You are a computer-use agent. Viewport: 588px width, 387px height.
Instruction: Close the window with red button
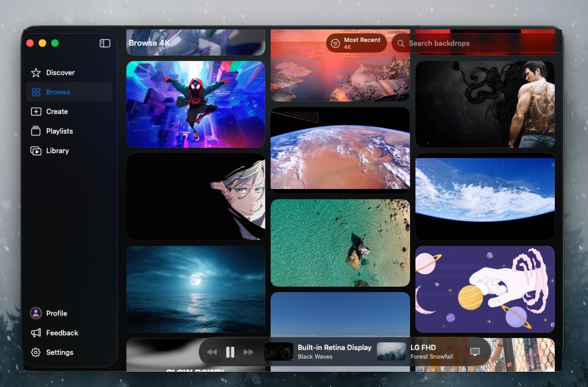click(x=30, y=43)
